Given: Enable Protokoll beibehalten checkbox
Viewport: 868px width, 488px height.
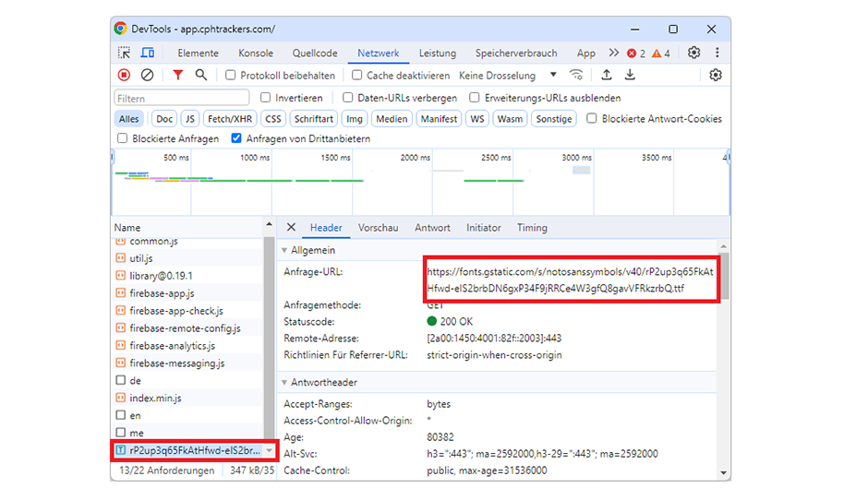Looking at the screenshot, I should pyautogui.click(x=230, y=75).
